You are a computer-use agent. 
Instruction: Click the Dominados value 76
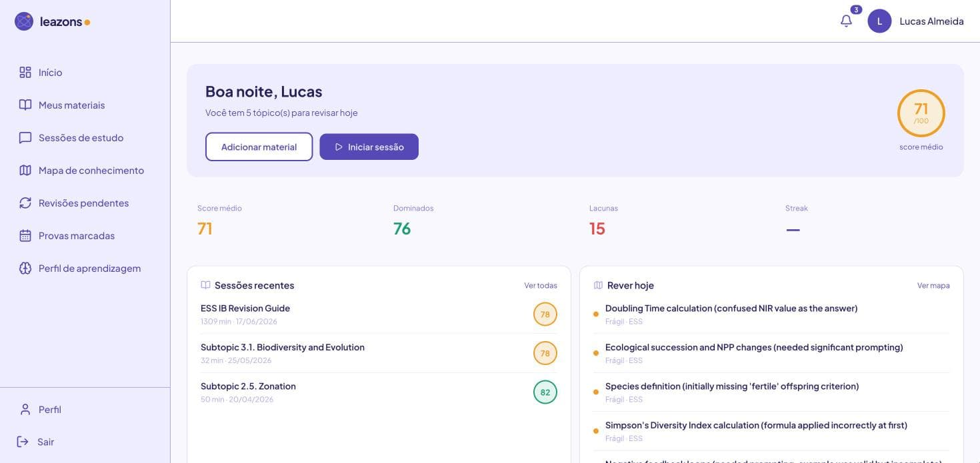pos(402,229)
